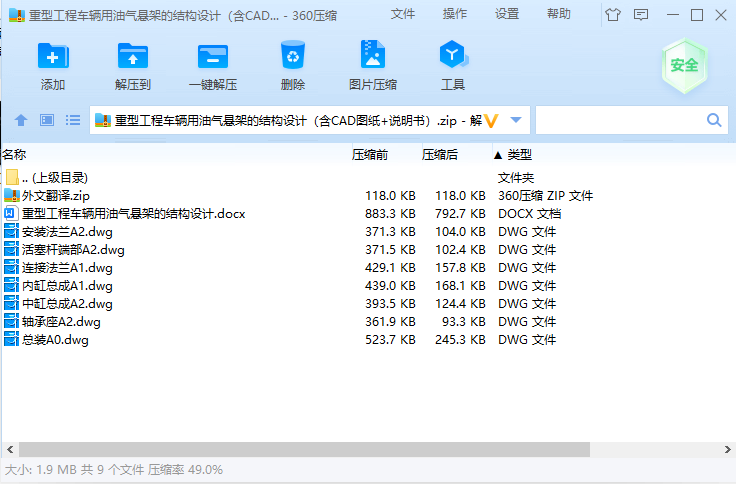Open the 文件 (File) menu
This screenshot has height=484, width=736.
(x=403, y=14)
